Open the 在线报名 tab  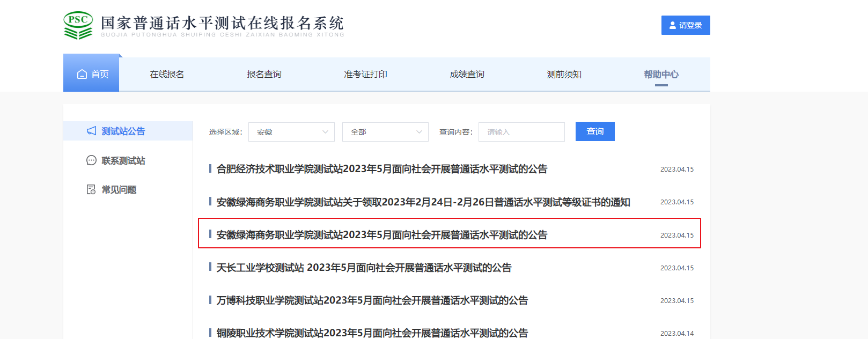coord(167,75)
